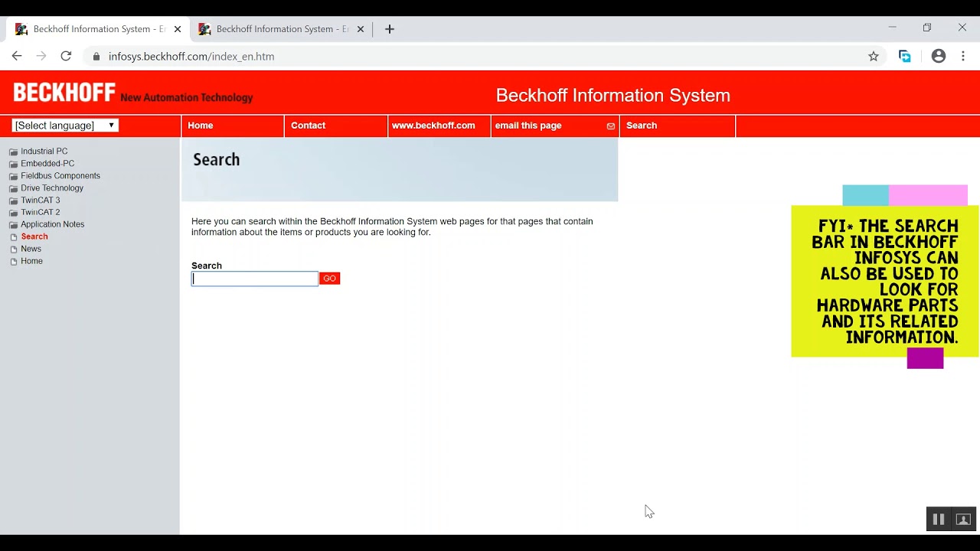Open the Select language dropdown

click(65, 126)
